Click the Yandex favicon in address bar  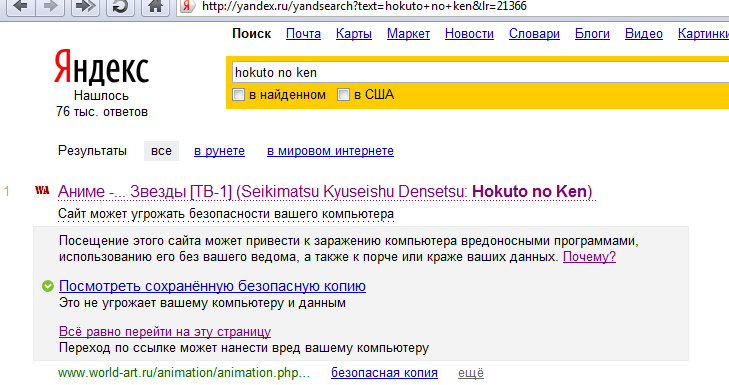[x=187, y=7]
